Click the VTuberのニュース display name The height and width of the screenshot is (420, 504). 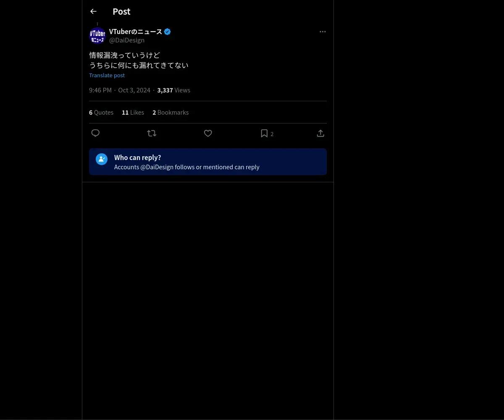click(x=136, y=31)
